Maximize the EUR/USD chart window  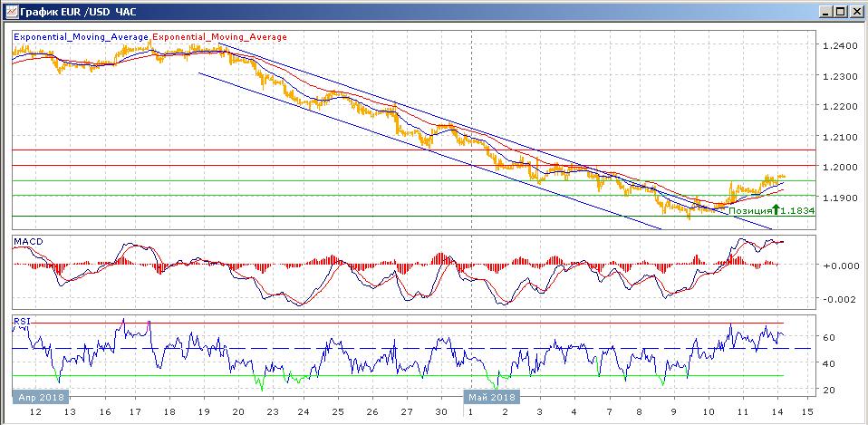click(841, 11)
